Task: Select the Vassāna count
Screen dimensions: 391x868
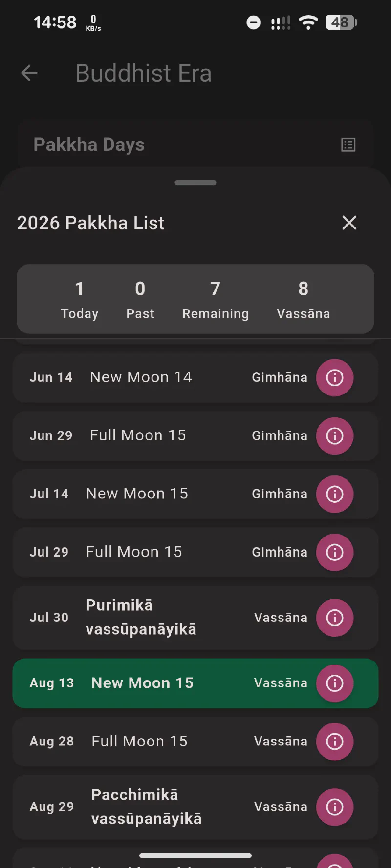Action: (x=304, y=299)
